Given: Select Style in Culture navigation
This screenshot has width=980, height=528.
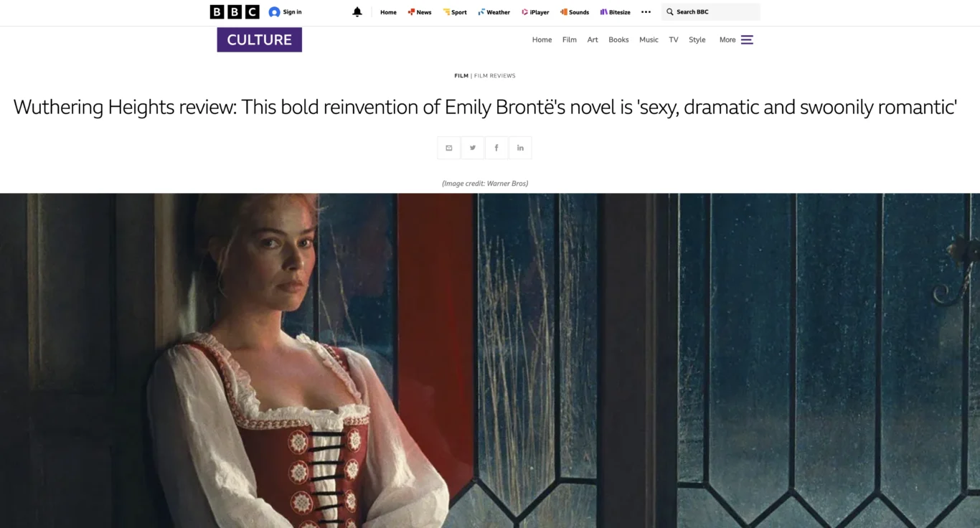Looking at the screenshot, I should (697, 39).
